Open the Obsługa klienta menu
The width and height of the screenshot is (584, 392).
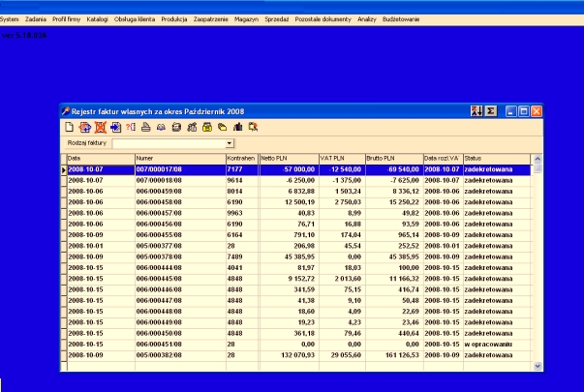[x=135, y=19]
